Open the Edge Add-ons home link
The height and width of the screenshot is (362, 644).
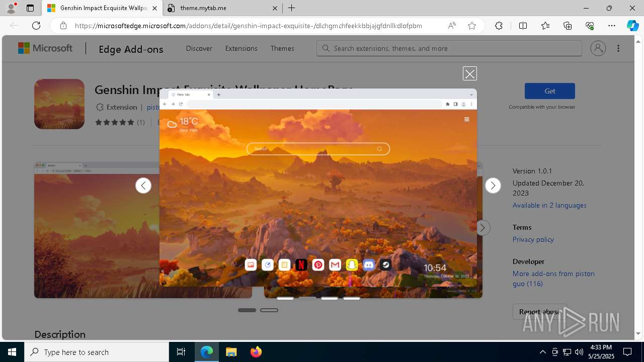[x=131, y=49]
